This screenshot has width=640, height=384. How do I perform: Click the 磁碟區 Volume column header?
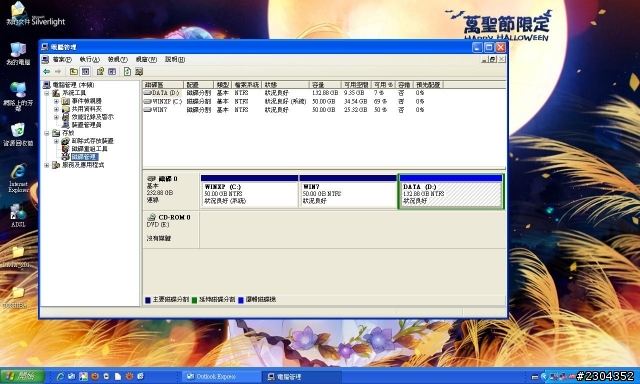163,85
